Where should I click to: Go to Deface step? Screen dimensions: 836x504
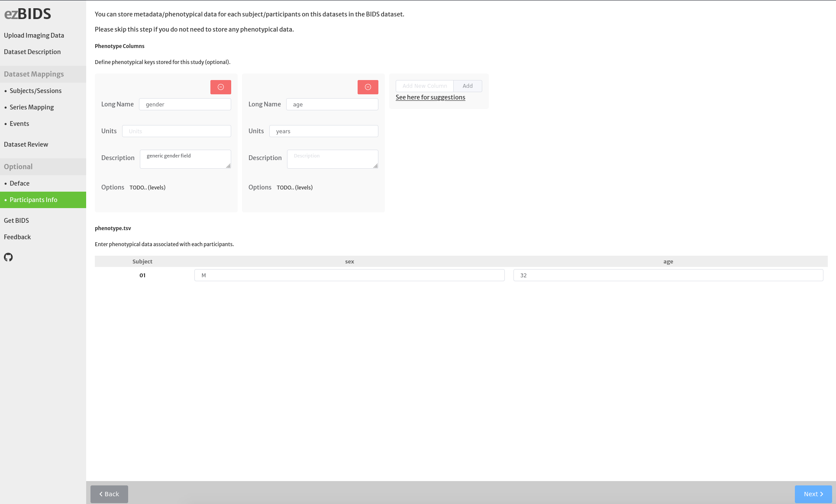pyautogui.click(x=19, y=183)
